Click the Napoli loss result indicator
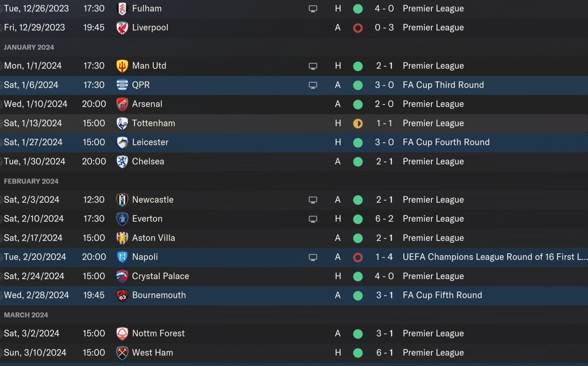 click(x=358, y=257)
